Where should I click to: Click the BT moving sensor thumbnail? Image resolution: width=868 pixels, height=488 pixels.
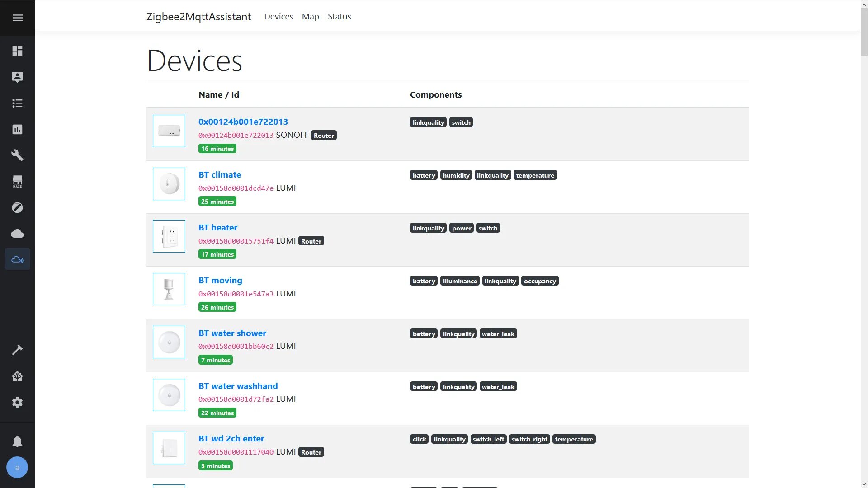pos(169,289)
